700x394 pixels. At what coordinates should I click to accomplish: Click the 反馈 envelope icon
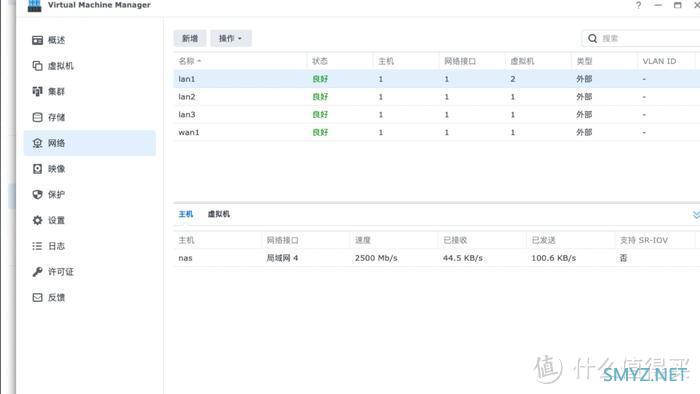(x=38, y=298)
